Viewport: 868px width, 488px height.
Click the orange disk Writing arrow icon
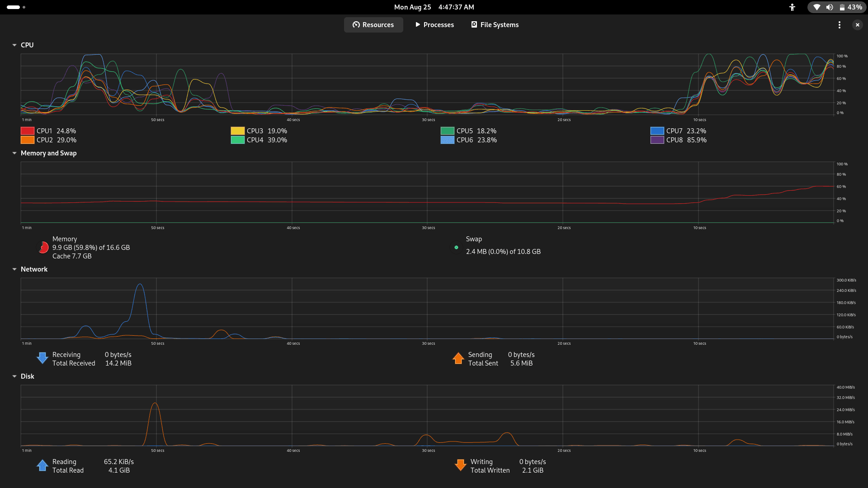(460, 465)
